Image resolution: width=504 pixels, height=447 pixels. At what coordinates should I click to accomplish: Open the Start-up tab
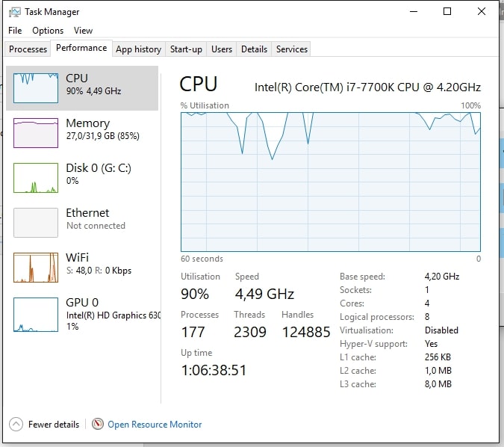(186, 49)
